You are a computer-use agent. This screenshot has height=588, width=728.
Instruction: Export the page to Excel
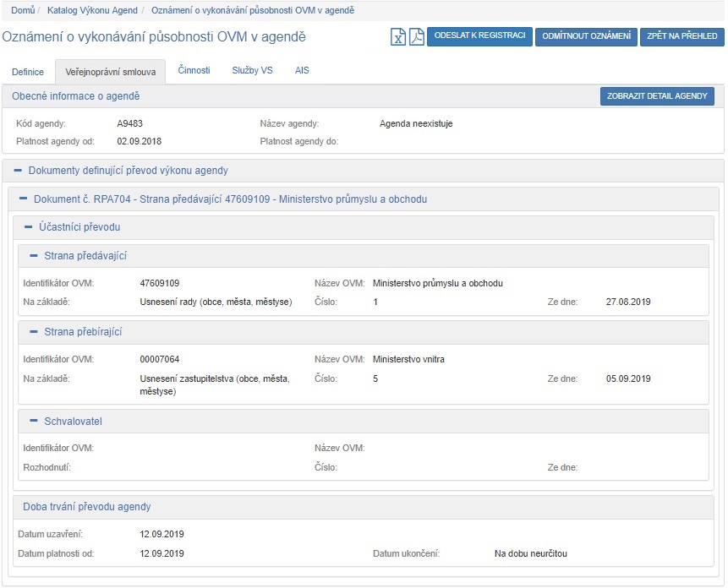(398, 37)
